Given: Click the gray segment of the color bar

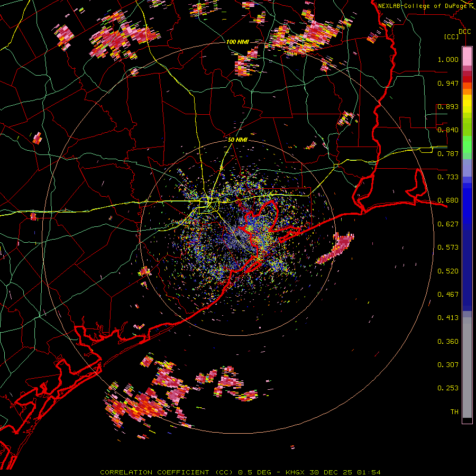Looking at the screenshot, I should [467, 368].
